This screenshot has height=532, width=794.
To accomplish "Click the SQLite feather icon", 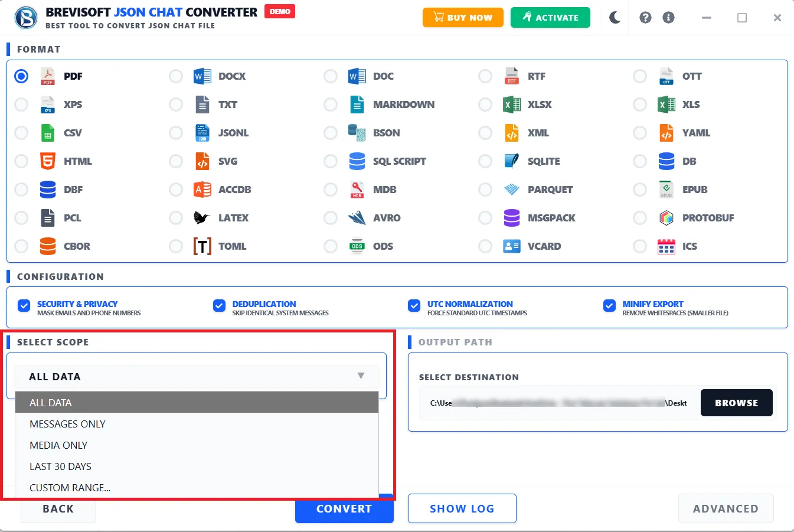I will click(512, 161).
